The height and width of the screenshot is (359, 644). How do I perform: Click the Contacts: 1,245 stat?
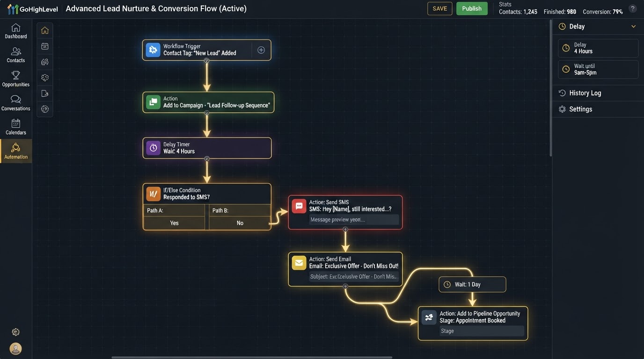pos(518,12)
